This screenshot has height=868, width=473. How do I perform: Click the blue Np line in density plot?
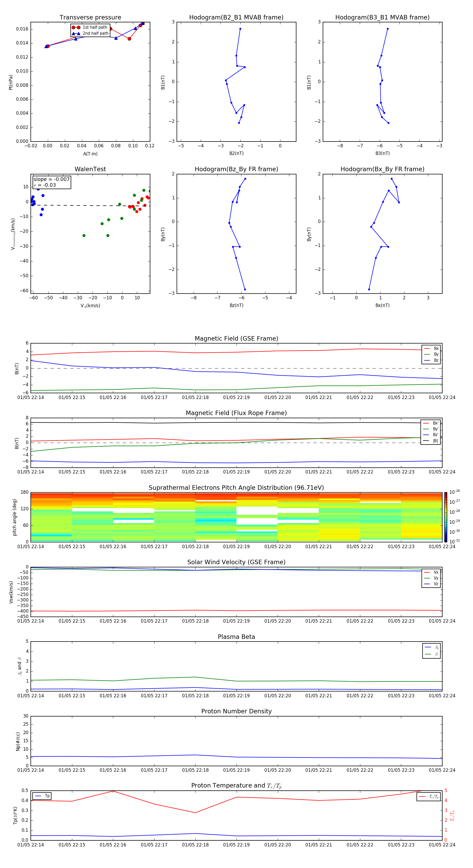tap(236, 757)
